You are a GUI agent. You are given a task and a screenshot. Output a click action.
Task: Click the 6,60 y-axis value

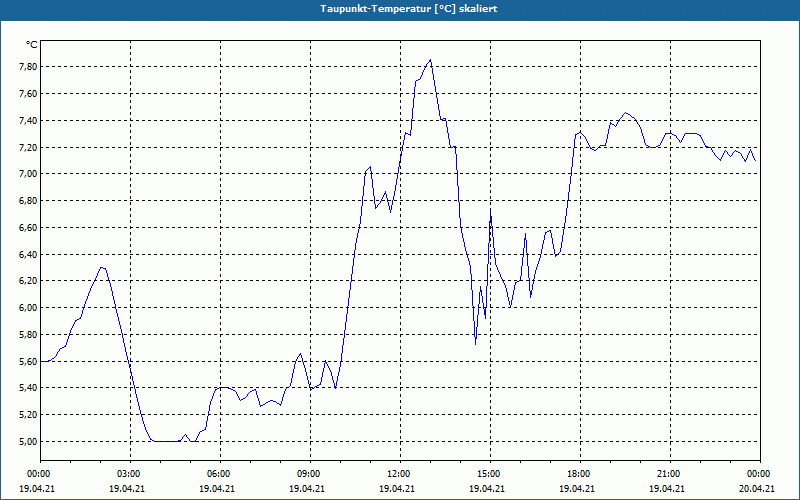(x=28, y=228)
